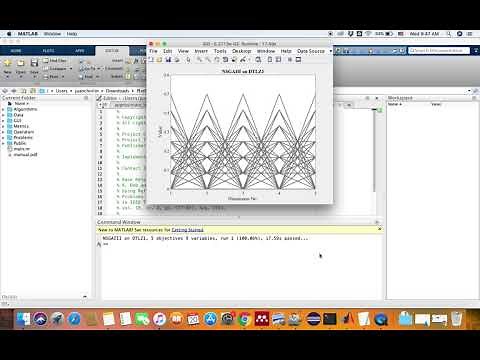Open the Tools menu in the figure window
Image resolution: width=480 pixels, height=360 pixels.
[220, 51]
